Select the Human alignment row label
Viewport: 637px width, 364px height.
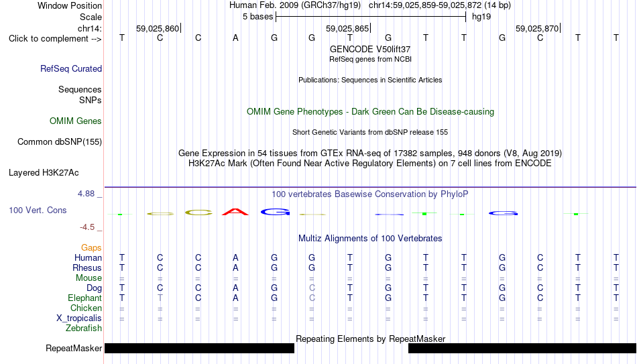click(x=88, y=258)
